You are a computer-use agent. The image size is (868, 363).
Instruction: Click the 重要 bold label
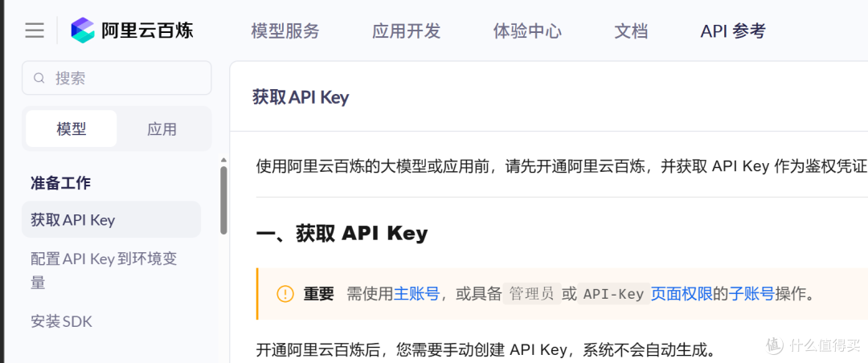pyautogui.click(x=319, y=294)
